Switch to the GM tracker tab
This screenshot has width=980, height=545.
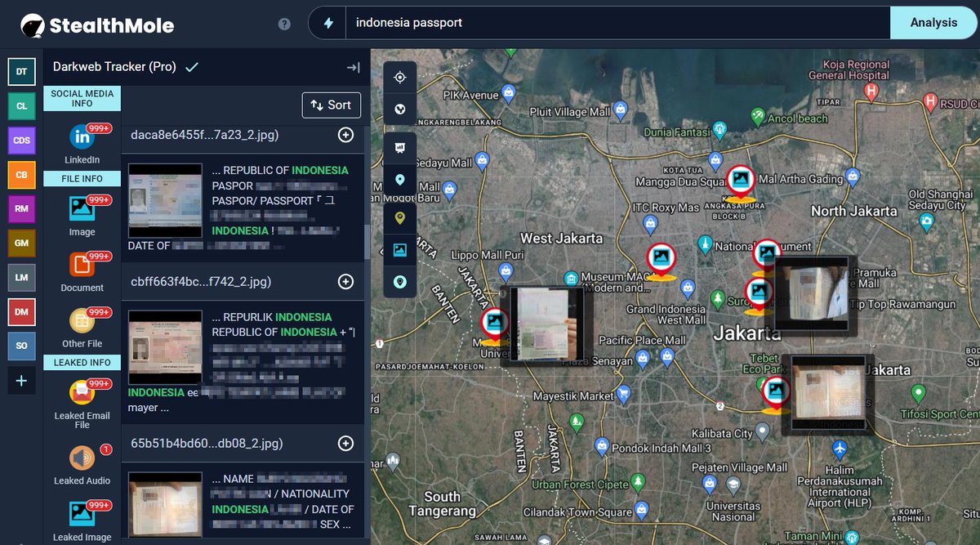pos(21,243)
